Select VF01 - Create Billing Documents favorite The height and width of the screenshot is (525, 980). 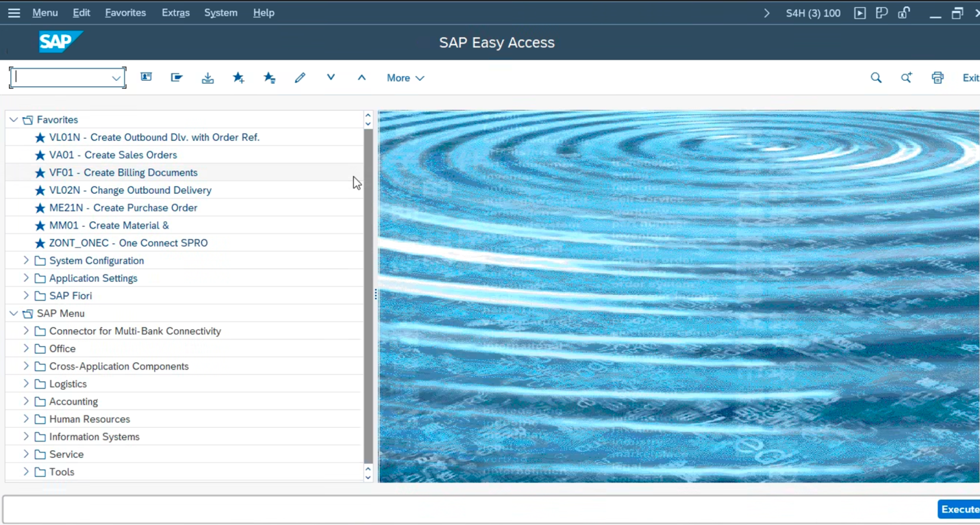pyautogui.click(x=123, y=172)
